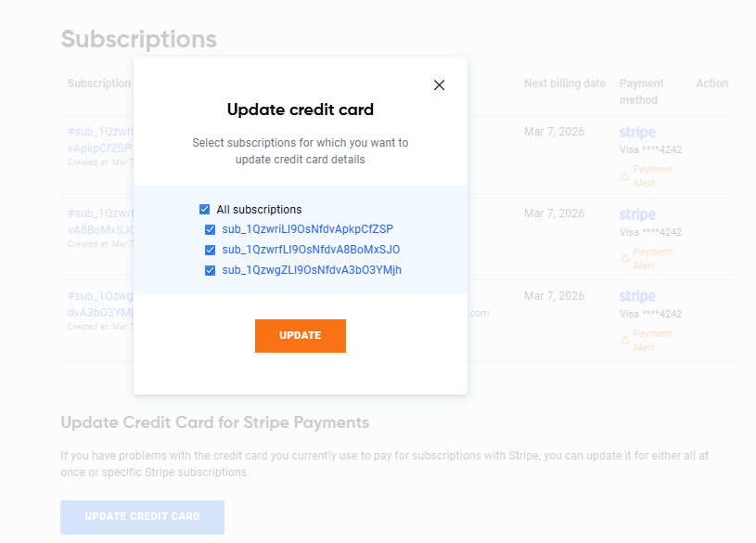Image resolution: width=756 pixels, height=543 pixels.
Task: Click the first row's Payment Alert warning icon
Action: click(x=624, y=175)
